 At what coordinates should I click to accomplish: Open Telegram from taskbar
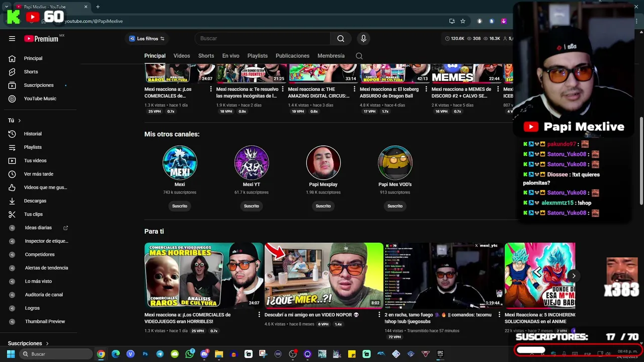(x=160, y=354)
